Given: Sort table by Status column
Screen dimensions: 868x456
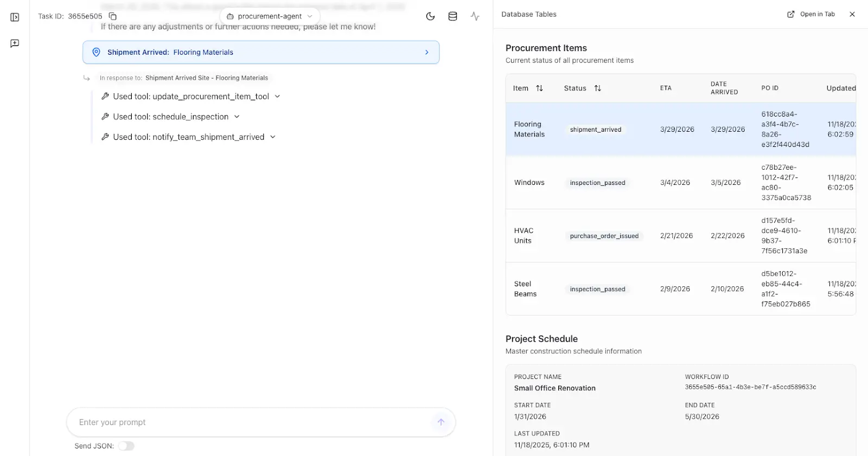Looking at the screenshot, I should [x=597, y=88].
